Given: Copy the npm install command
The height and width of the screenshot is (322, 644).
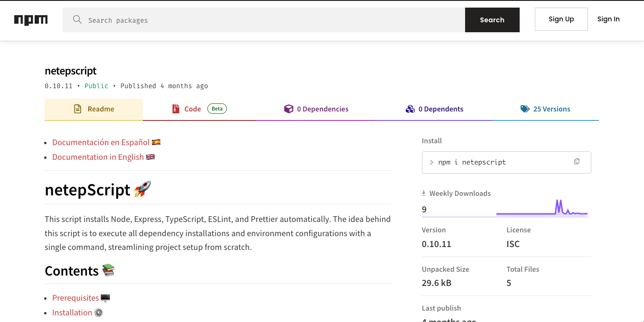Looking at the screenshot, I should pyautogui.click(x=577, y=162).
